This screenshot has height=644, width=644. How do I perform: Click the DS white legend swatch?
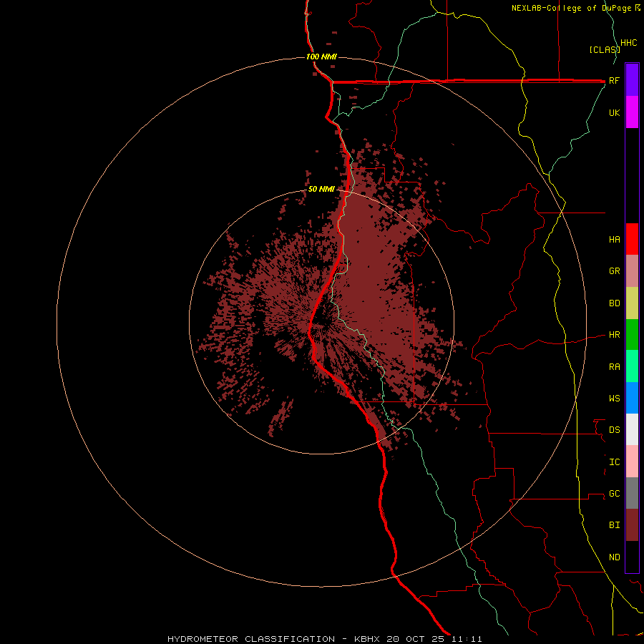[632, 429]
